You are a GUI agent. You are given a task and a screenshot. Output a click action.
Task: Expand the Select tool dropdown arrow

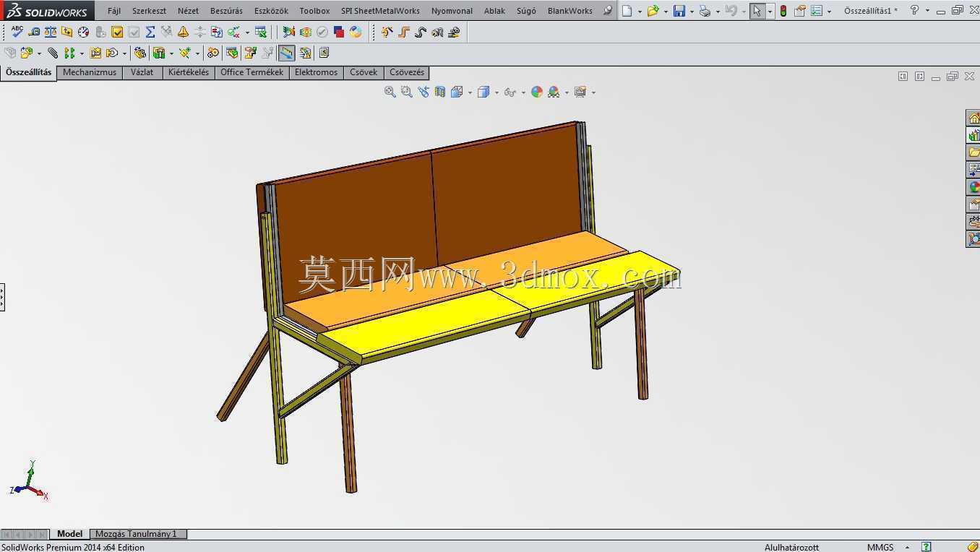pos(770,12)
